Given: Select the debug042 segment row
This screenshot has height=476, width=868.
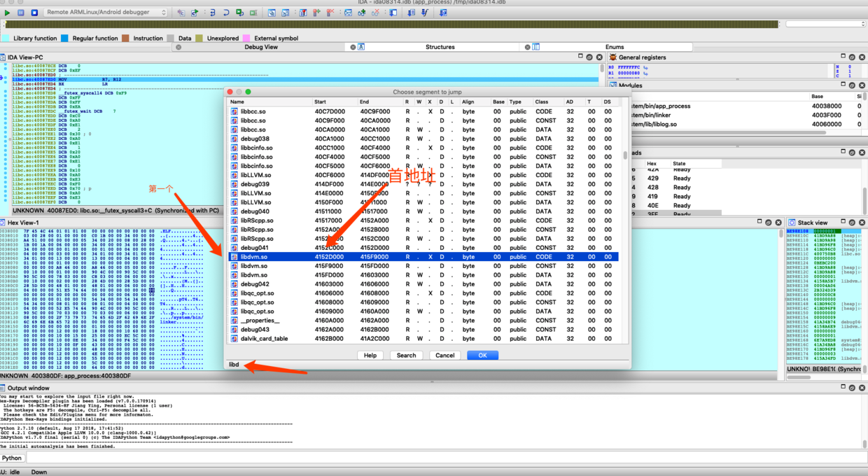Looking at the screenshot, I should [x=424, y=284].
